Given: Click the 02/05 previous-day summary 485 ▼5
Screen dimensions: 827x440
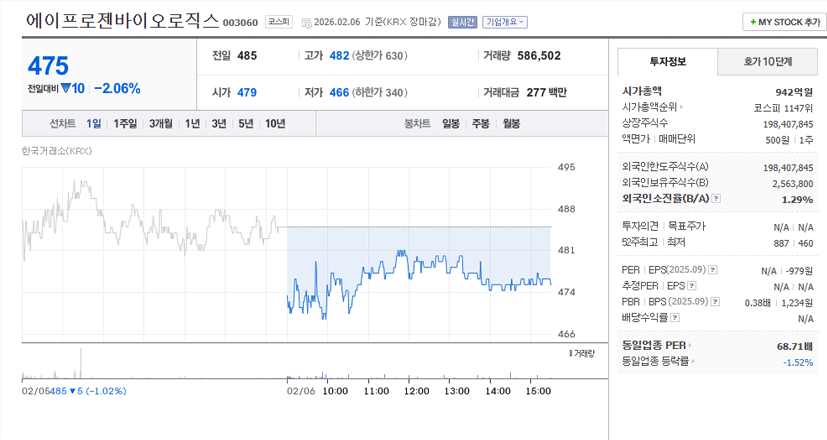Looking at the screenshot, I should click(x=88, y=391).
